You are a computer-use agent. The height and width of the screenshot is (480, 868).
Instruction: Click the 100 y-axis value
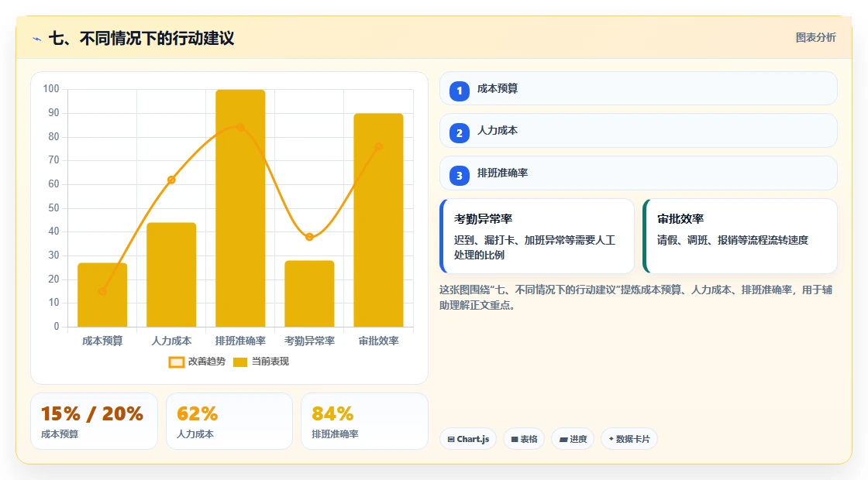tap(51, 89)
